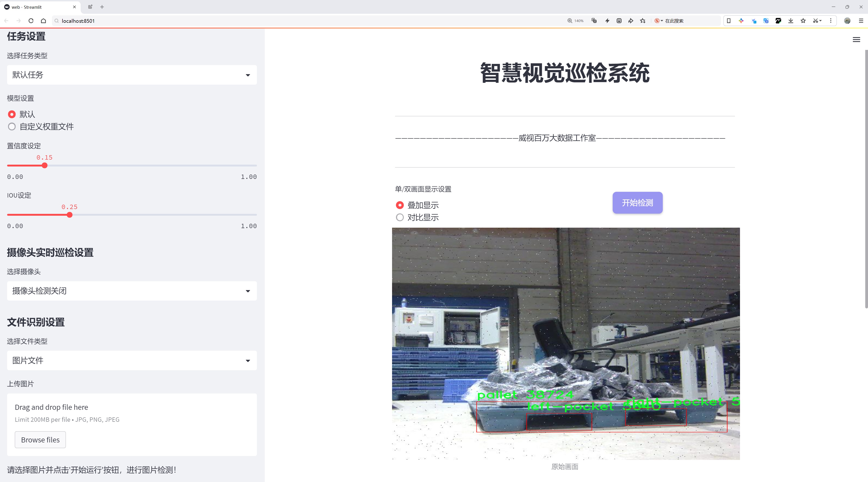868x482 pixels.
Task: Open the browser downloads icon
Action: [x=791, y=21]
